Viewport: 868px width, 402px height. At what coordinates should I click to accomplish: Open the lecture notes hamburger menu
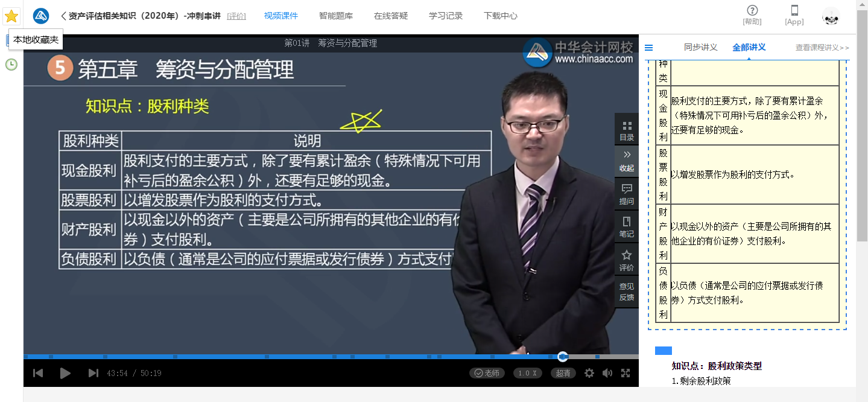coord(649,48)
